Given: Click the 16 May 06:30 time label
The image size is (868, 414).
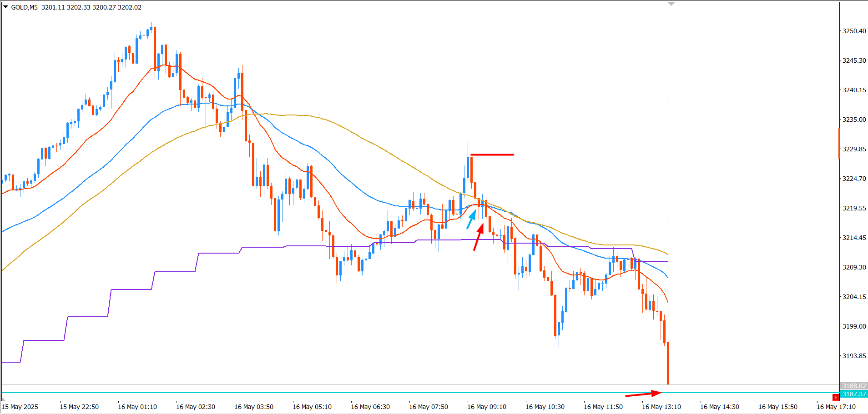Looking at the screenshot, I should click(x=370, y=407).
